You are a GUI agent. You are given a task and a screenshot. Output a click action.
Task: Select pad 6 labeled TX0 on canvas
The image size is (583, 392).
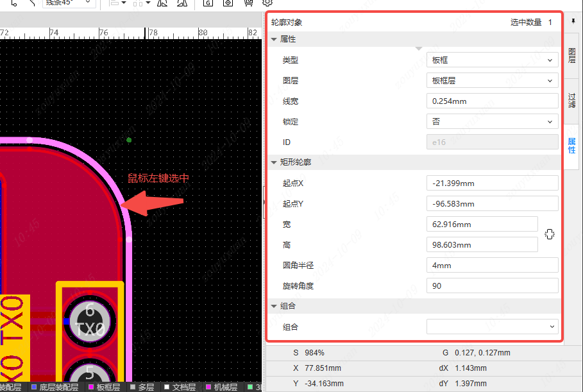click(x=90, y=321)
